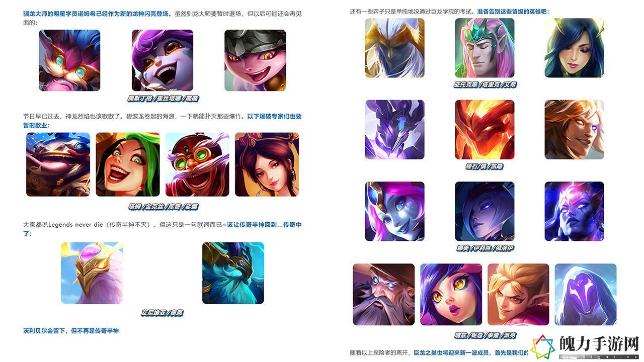Select the Ashe (艾希) dark-haired portrait
This screenshot has width=644, height=362.
(574, 48)
